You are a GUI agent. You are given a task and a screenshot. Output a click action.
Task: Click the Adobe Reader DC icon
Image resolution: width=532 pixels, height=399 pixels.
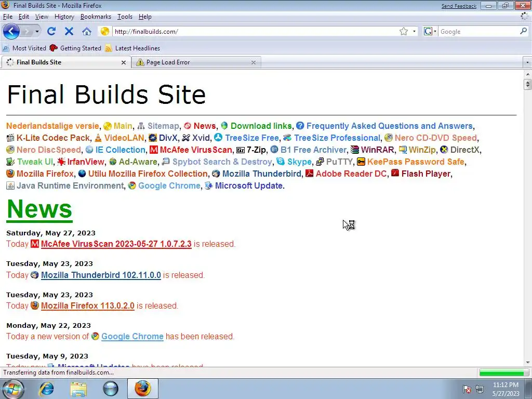[x=309, y=174]
